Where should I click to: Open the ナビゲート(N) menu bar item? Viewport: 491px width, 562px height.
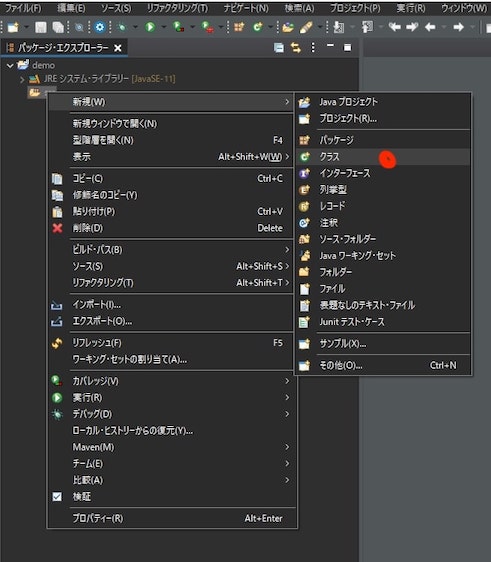[x=246, y=8]
